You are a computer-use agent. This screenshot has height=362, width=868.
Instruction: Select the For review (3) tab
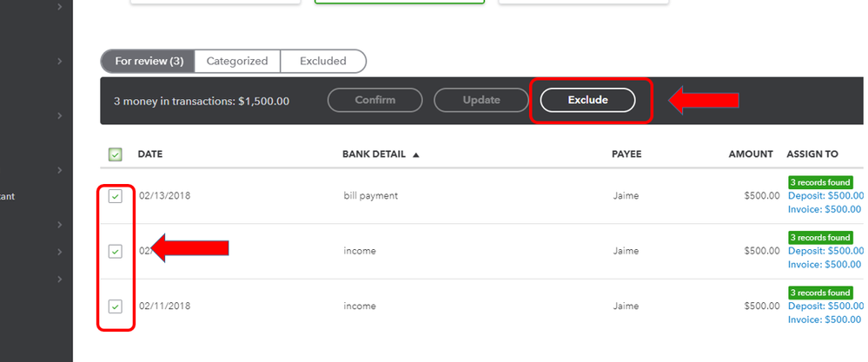point(147,62)
